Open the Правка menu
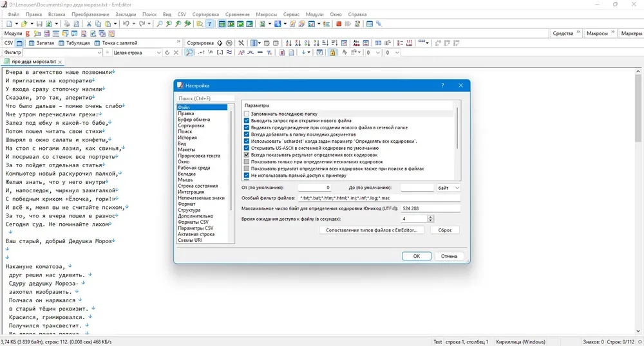 click(x=33, y=14)
